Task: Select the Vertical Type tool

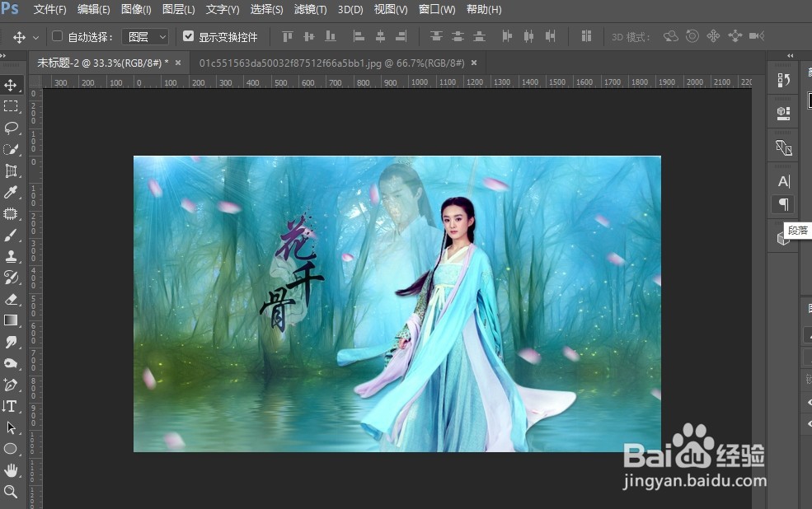Action: pyautogui.click(x=11, y=406)
